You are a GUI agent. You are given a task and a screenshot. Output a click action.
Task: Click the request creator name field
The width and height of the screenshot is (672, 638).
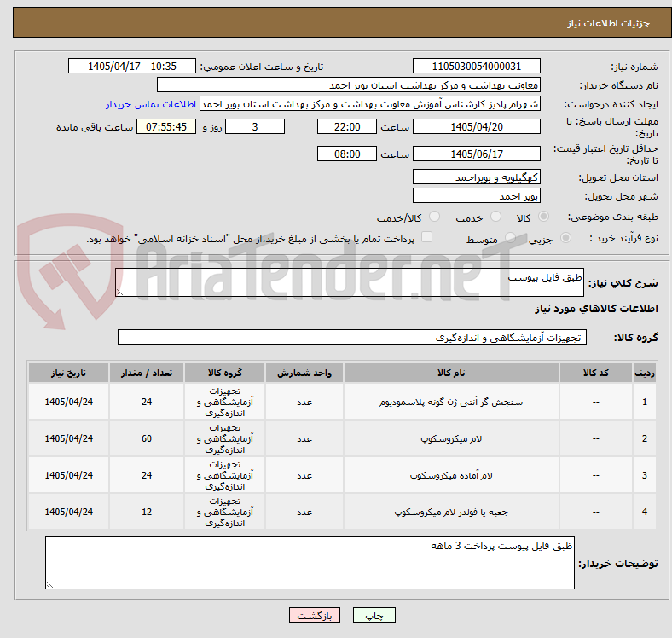tap(370, 104)
